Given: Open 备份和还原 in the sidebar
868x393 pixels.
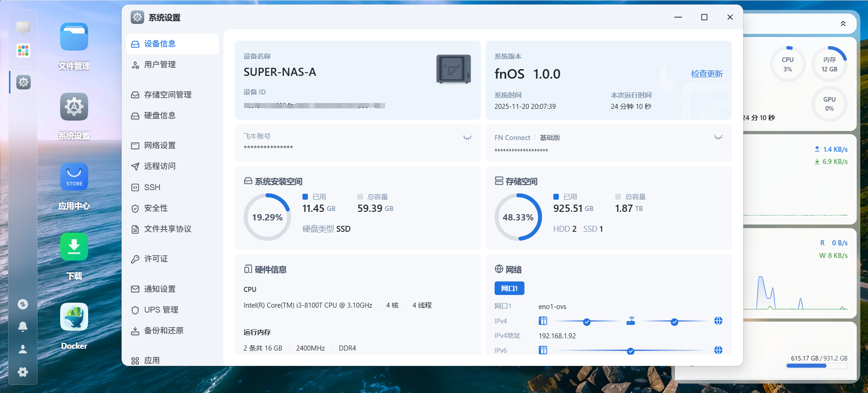Looking at the screenshot, I should click(164, 331).
